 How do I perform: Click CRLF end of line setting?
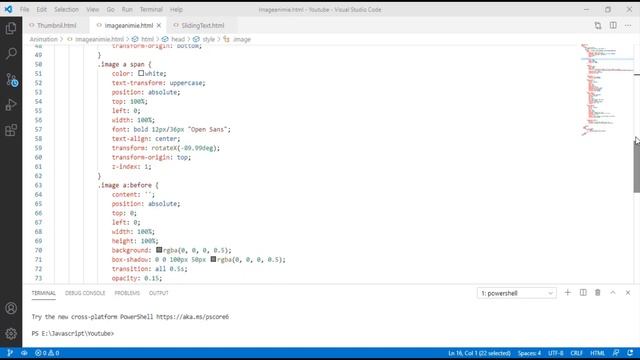point(576,353)
